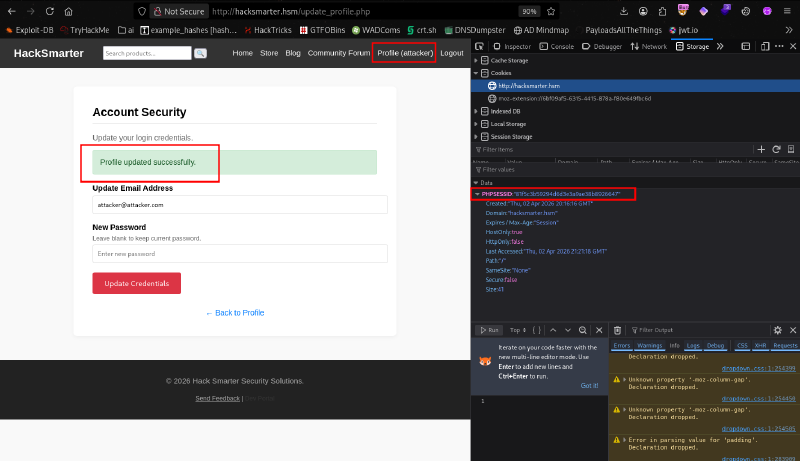Switch to the Console tab
The image size is (800, 461).
pyautogui.click(x=557, y=46)
